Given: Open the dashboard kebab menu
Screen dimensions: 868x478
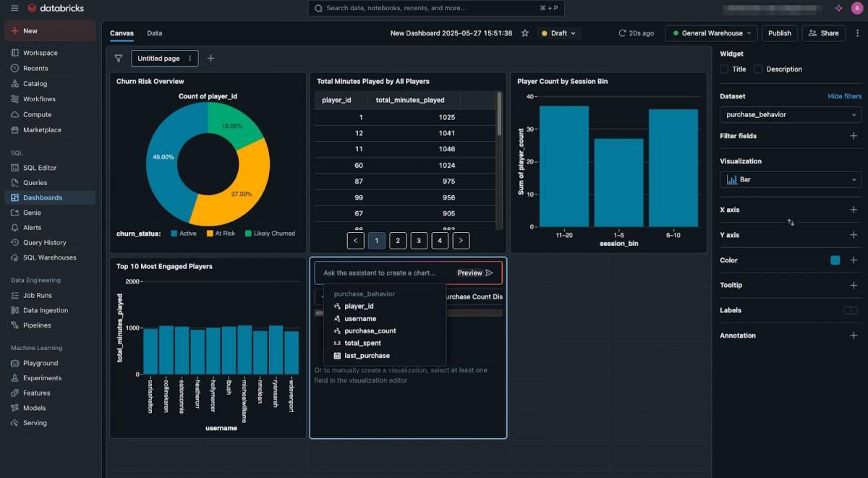Looking at the screenshot, I should [x=858, y=33].
